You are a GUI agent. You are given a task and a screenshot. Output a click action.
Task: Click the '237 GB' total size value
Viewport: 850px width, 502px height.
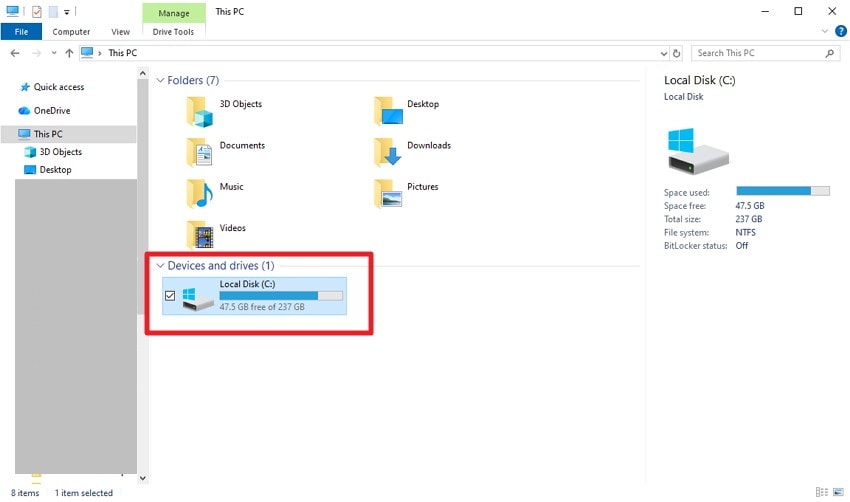coord(749,219)
